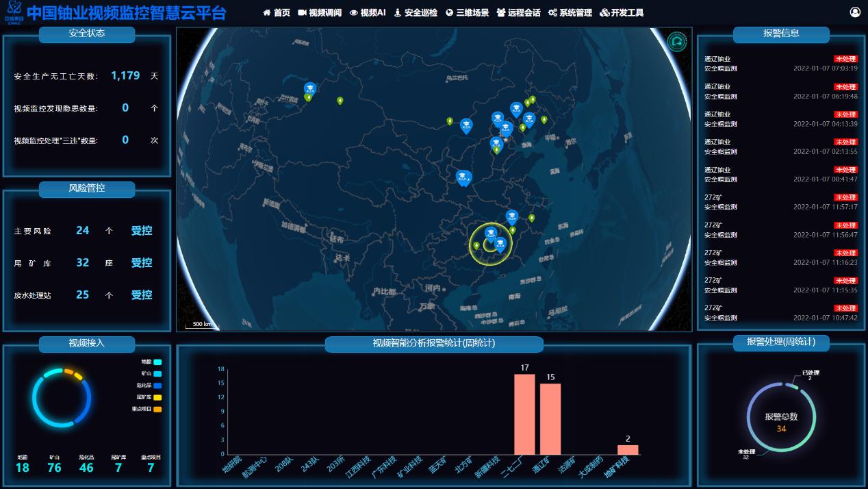Click the 矿山 count 76

(x=54, y=468)
